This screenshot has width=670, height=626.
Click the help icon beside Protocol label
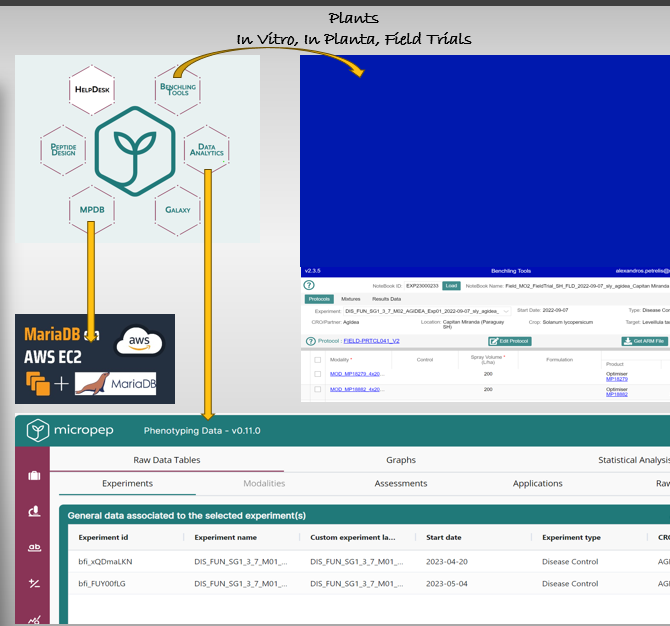tap(311, 341)
